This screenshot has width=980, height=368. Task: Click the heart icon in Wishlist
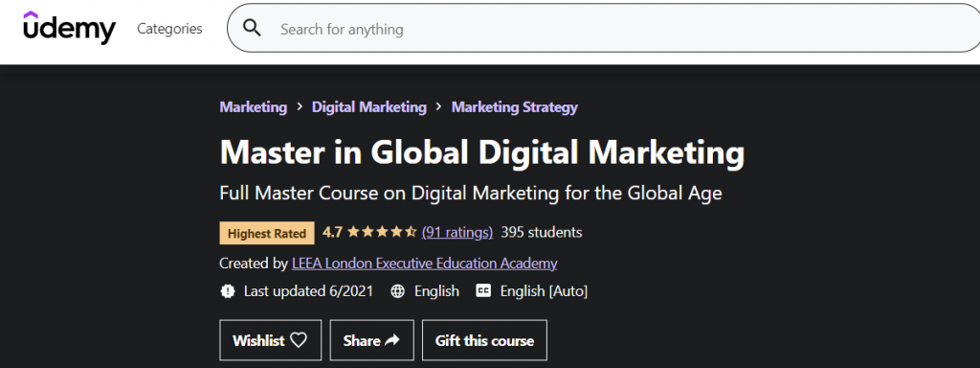299,340
